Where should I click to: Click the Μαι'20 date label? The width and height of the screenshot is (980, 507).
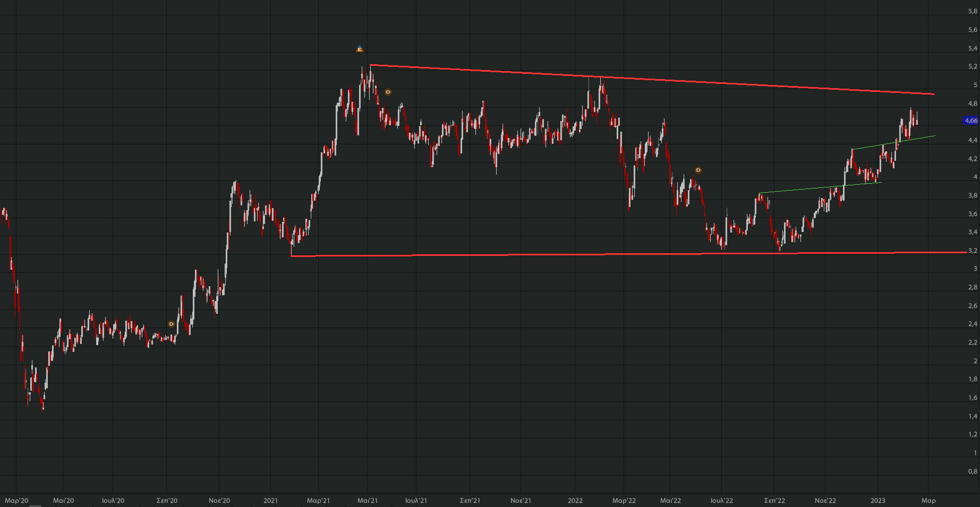point(64,500)
